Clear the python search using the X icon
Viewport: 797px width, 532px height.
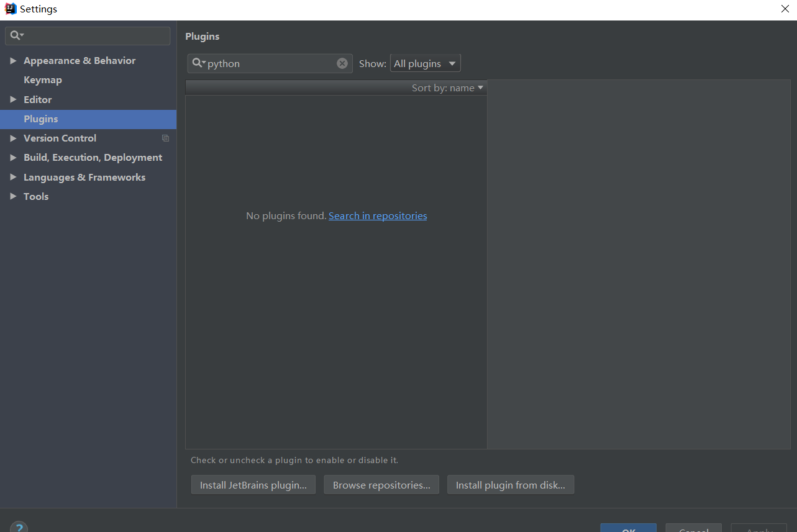(342, 63)
